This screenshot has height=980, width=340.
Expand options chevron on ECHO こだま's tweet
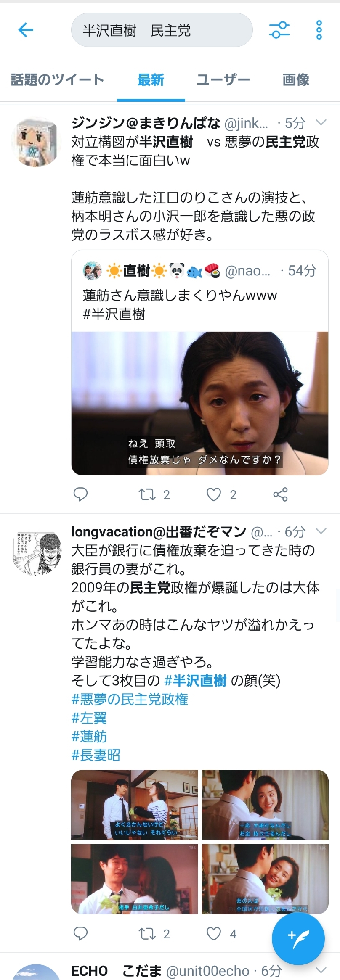point(321,970)
